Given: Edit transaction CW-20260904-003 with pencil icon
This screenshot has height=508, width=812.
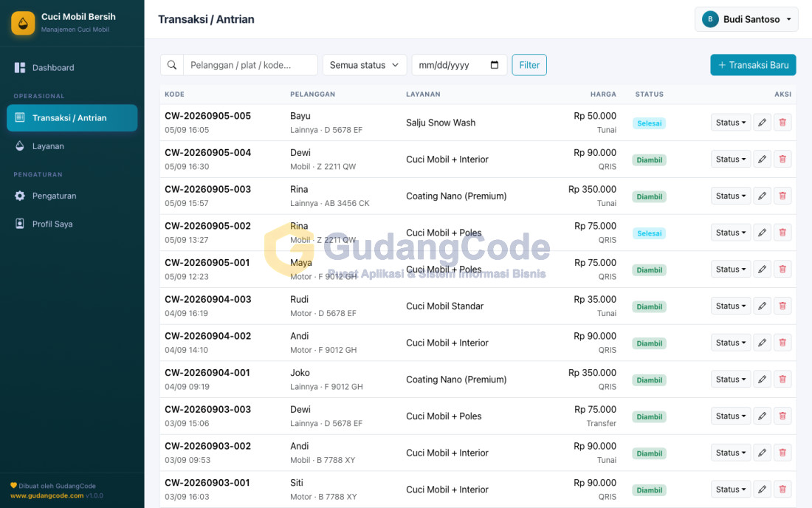Looking at the screenshot, I should (x=762, y=306).
